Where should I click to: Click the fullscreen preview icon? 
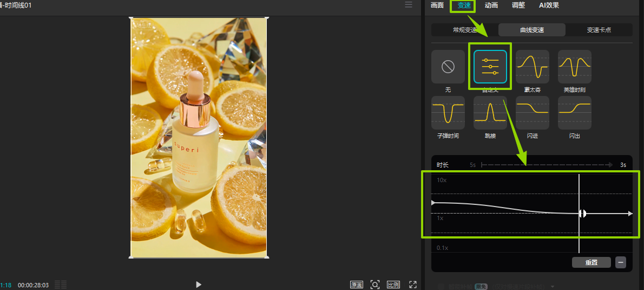413,285
